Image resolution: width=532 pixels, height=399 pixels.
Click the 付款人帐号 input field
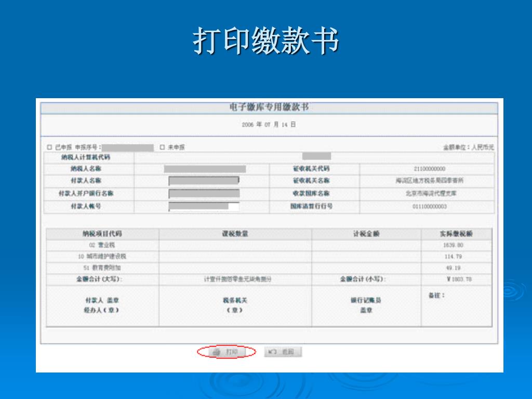point(204,206)
